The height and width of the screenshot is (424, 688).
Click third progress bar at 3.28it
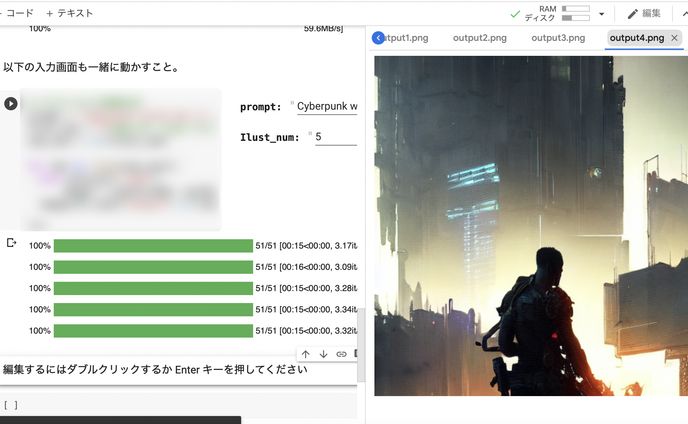pos(153,288)
